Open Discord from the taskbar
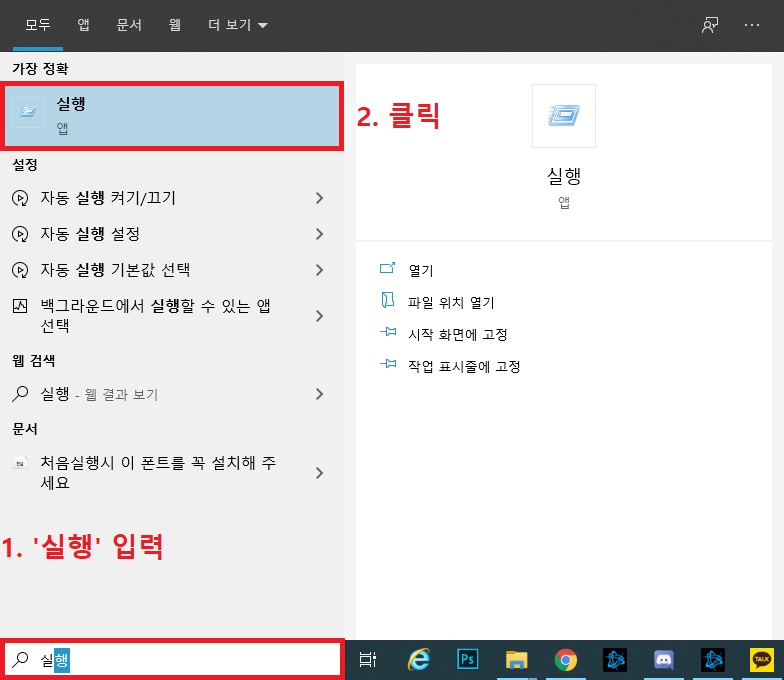This screenshot has height=680, width=784. pyautogui.click(x=664, y=660)
